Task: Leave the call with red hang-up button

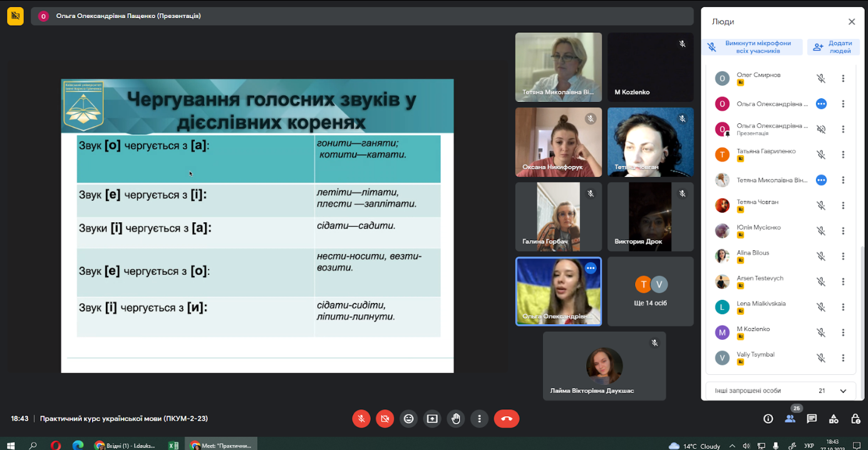Action: (x=506, y=419)
